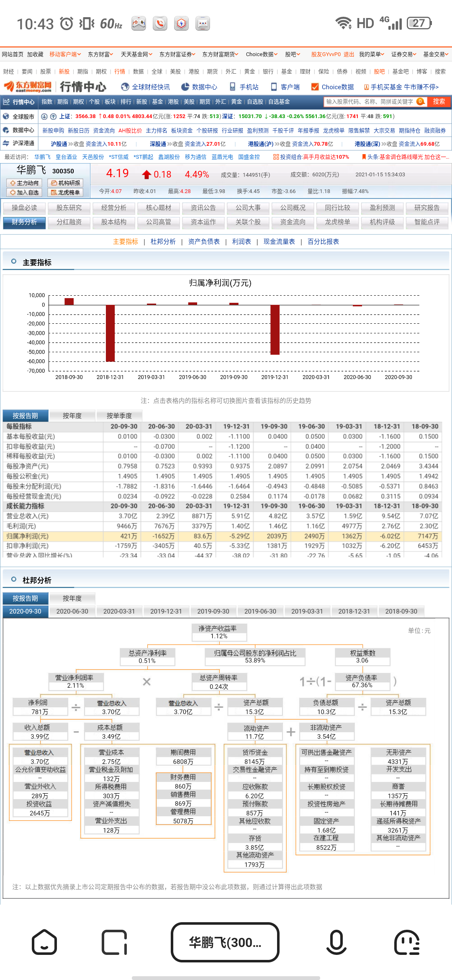Open the game controller notification icon

tap(139, 23)
